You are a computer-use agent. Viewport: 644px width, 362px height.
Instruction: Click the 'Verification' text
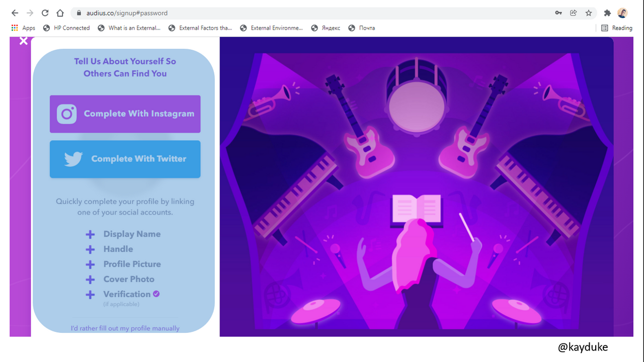coord(127,294)
